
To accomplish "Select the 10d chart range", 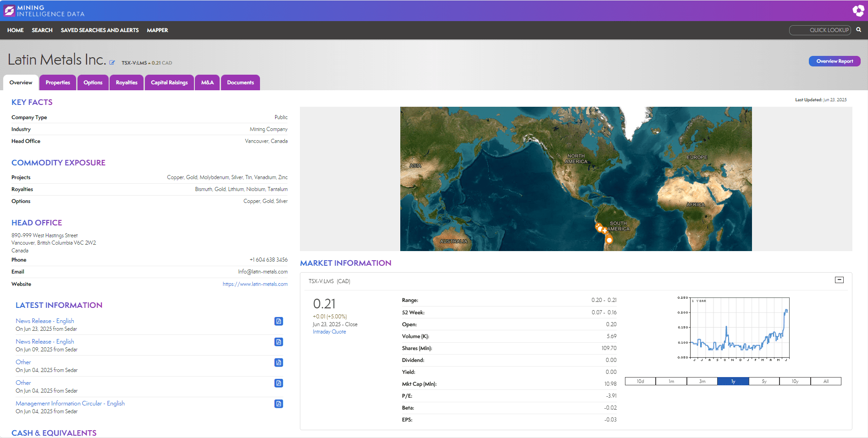I will (x=640, y=381).
